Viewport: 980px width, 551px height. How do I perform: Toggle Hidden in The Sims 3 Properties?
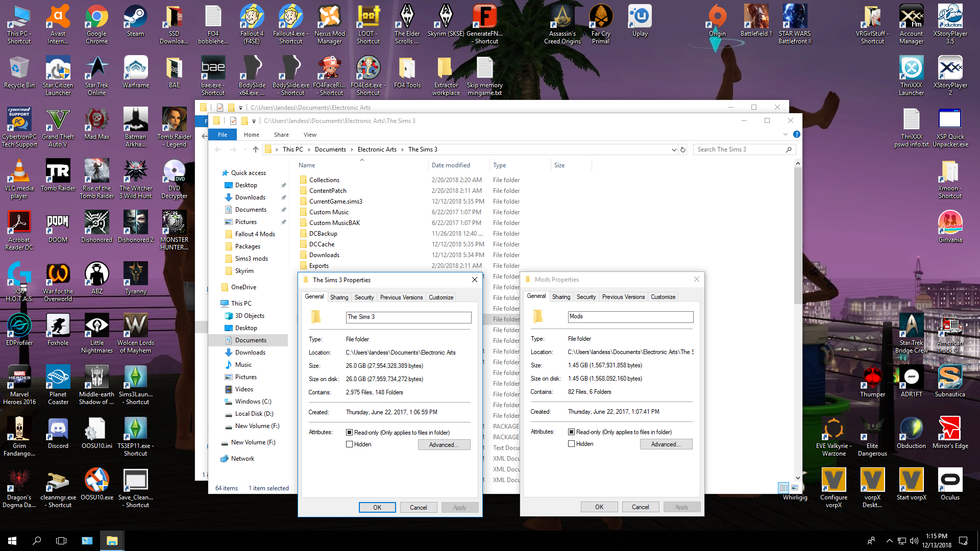349,444
